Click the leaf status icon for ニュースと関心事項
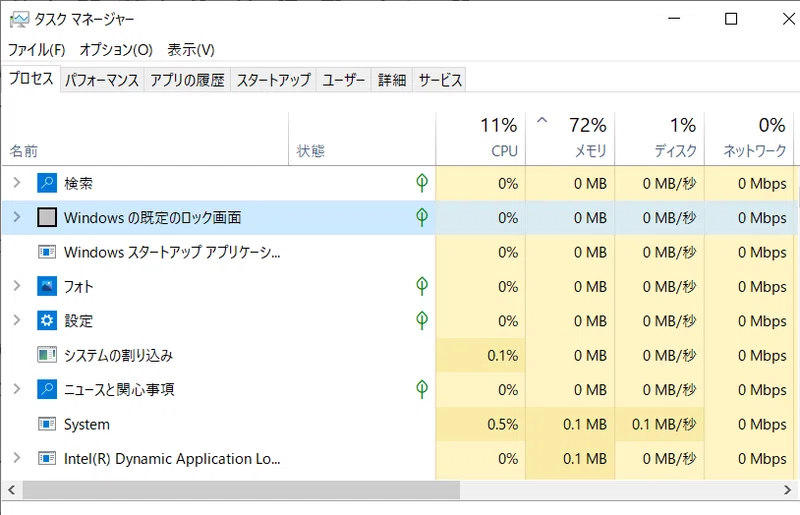The width and height of the screenshot is (800, 515). [x=422, y=389]
